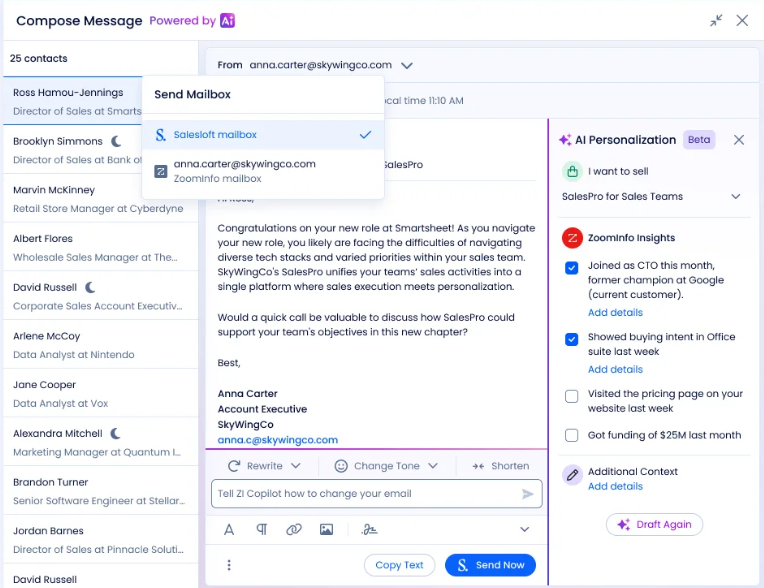This screenshot has height=588, width=764.
Task: Open the Change Tone dropdown
Action: point(386,466)
